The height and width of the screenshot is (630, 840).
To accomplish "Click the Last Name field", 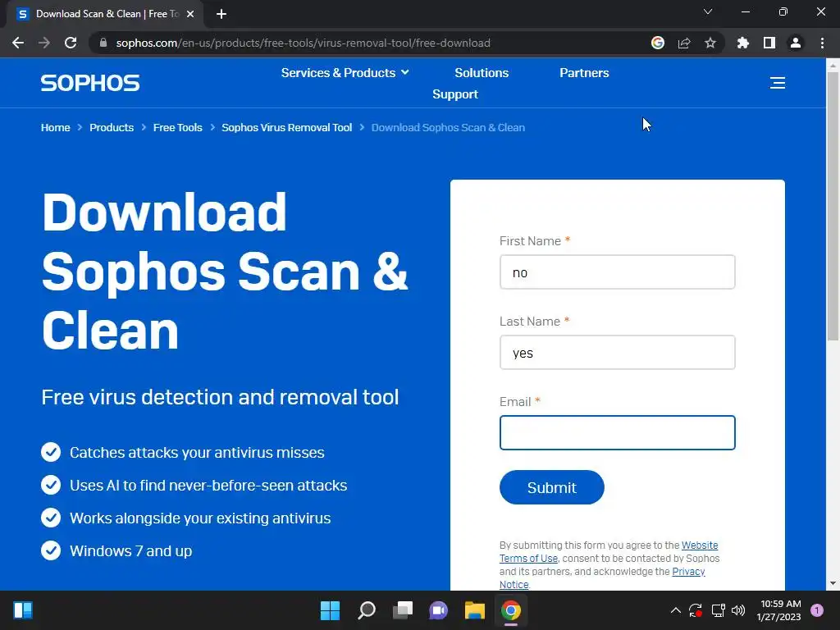I will [617, 353].
